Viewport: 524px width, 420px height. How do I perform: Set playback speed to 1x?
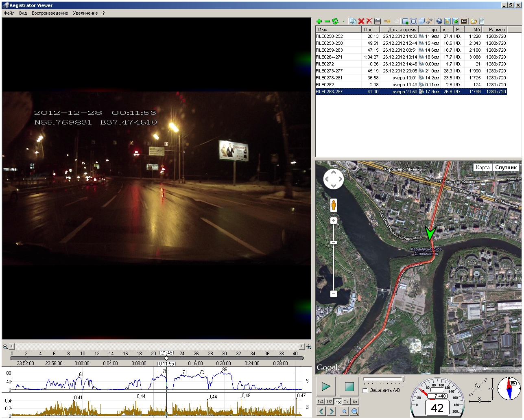coord(338,402)
